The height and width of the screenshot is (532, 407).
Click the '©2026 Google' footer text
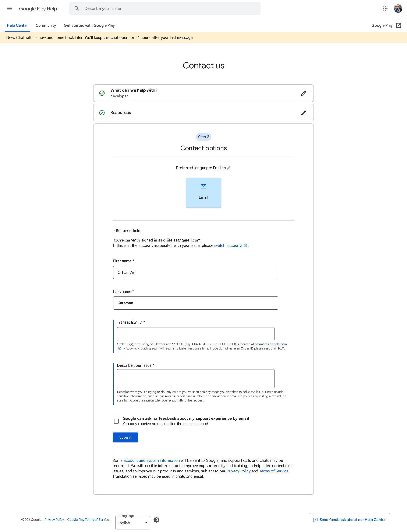click(31, 520)
